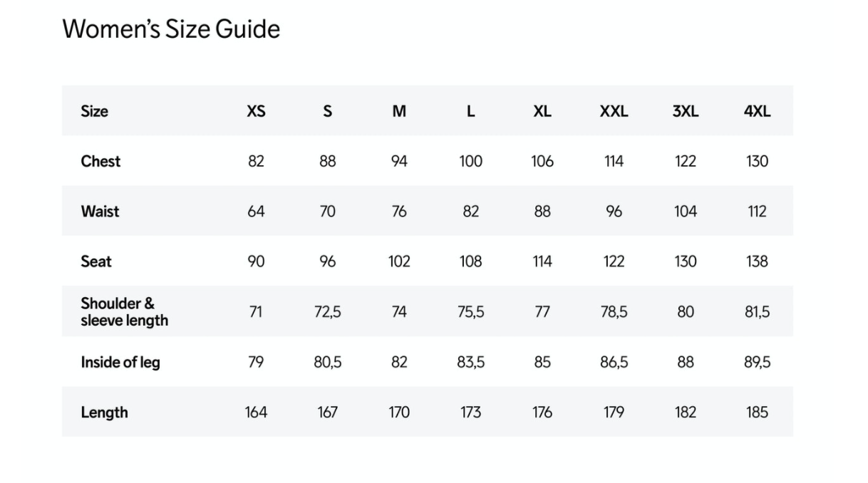868x483 pixels.
Task: Click the 4XL column header
Action: click(x=757, y=111)
